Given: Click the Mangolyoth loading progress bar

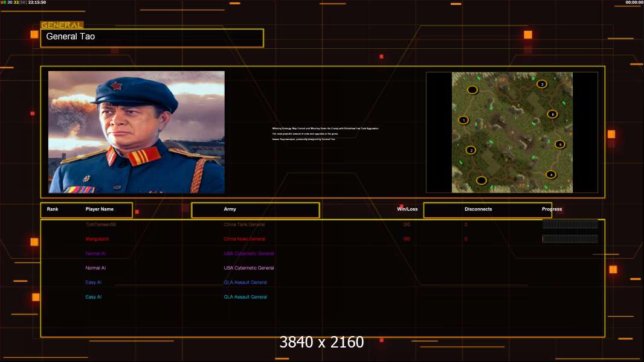Looking at the screenshot, I should tap(570, 239).
